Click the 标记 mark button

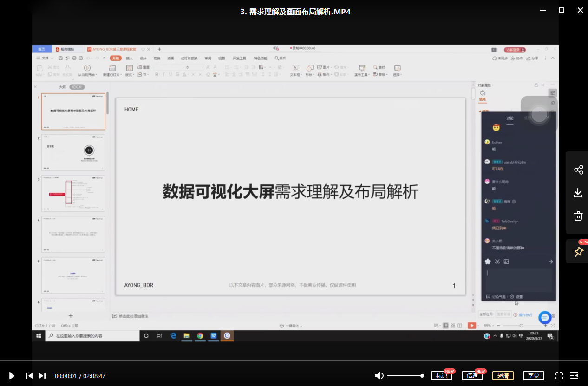[441, 376]
